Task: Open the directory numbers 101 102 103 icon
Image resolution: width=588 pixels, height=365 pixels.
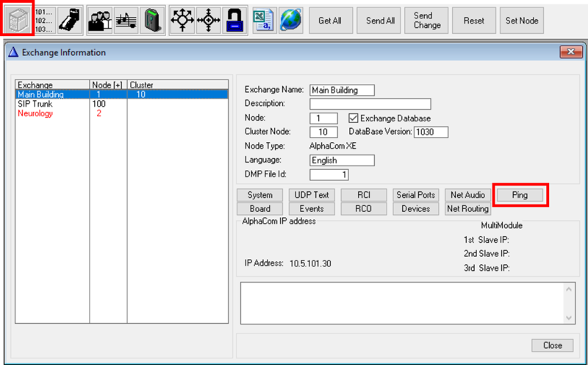Action: click(44, 21)
